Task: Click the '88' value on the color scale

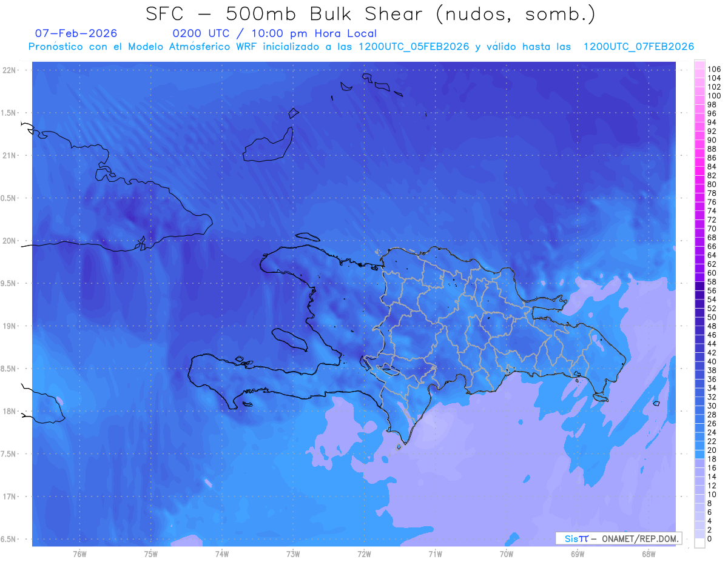Action: coord(712,149)
